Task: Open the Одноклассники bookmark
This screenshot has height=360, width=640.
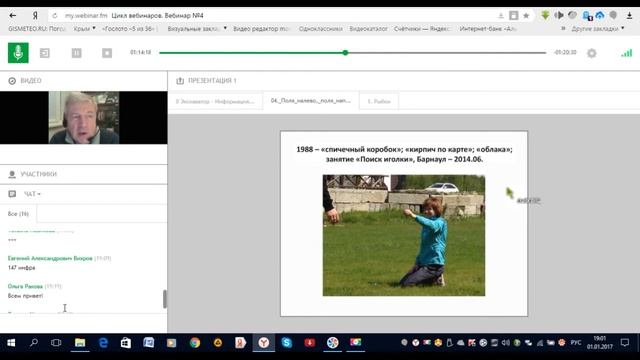Action: 320,29
